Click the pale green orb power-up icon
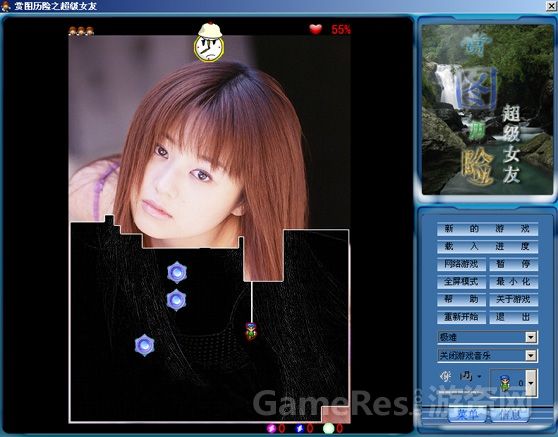The image size is (558, 437). coord(328,428)
